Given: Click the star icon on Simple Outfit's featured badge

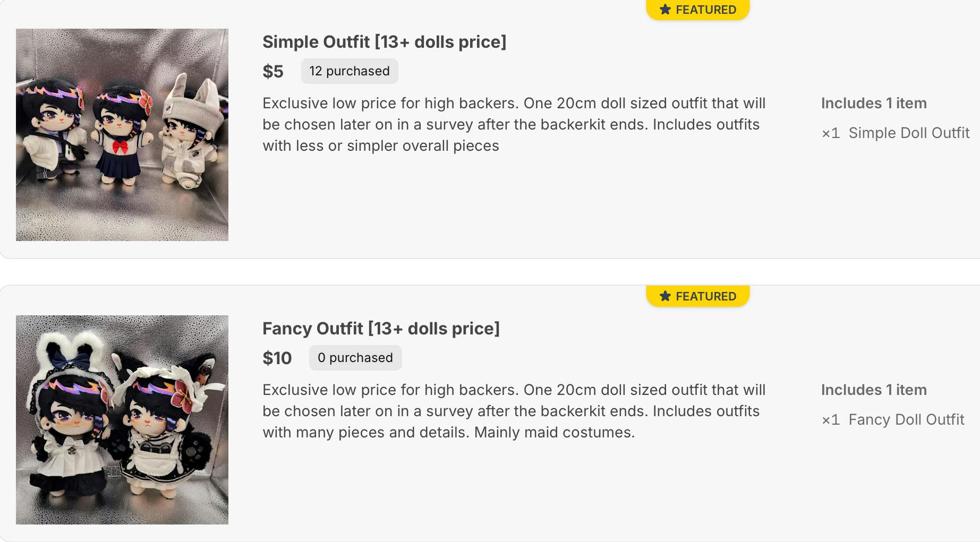Looking at the screenshot, I should coord(665,10).
